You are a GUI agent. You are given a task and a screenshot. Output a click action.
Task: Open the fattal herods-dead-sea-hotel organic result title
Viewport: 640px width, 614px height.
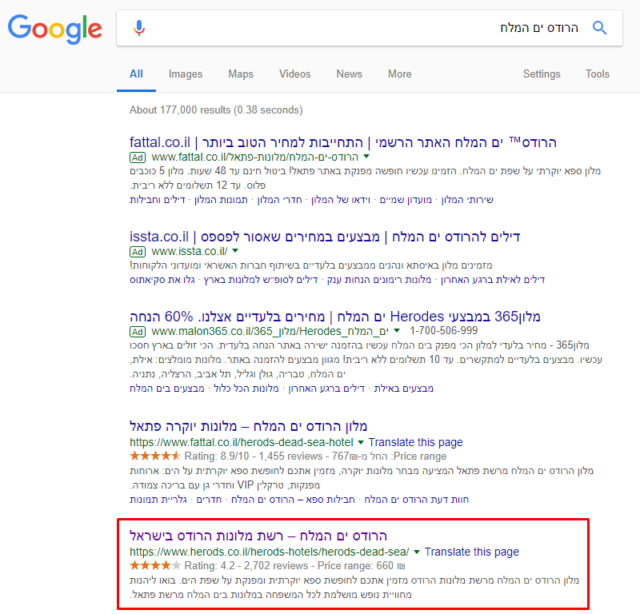[x=248, y=426]
